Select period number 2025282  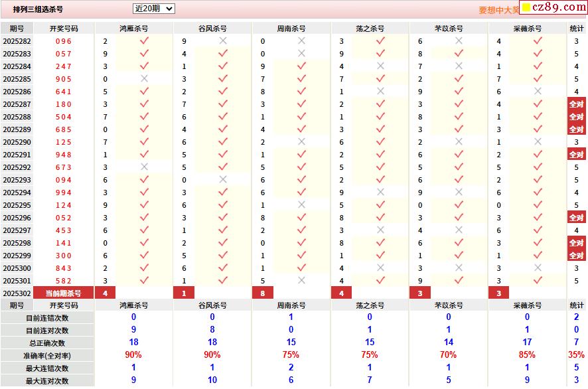pyautogui.click(x=17, y=41)
